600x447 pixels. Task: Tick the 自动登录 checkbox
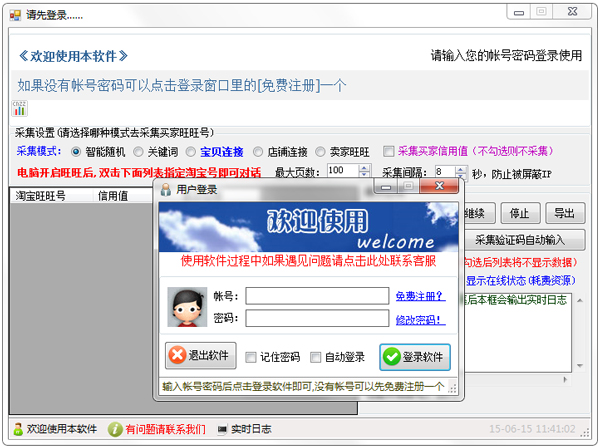pos(316,357)
